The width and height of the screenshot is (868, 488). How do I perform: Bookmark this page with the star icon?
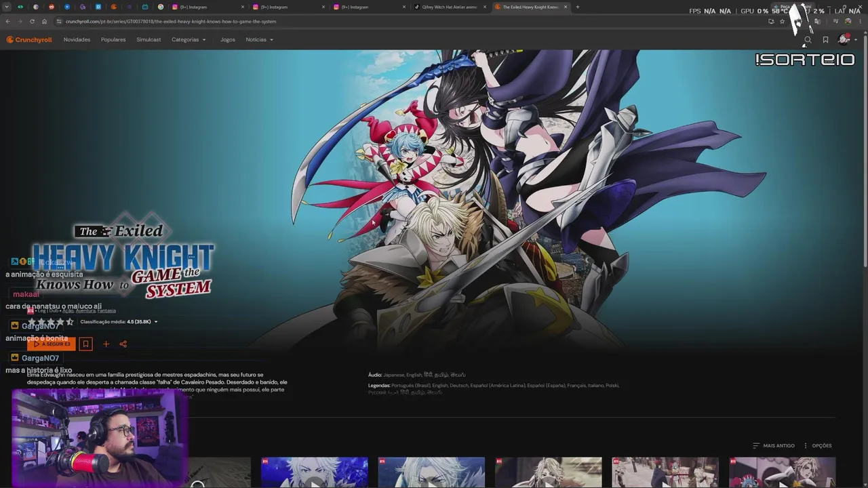coord(782,22)
